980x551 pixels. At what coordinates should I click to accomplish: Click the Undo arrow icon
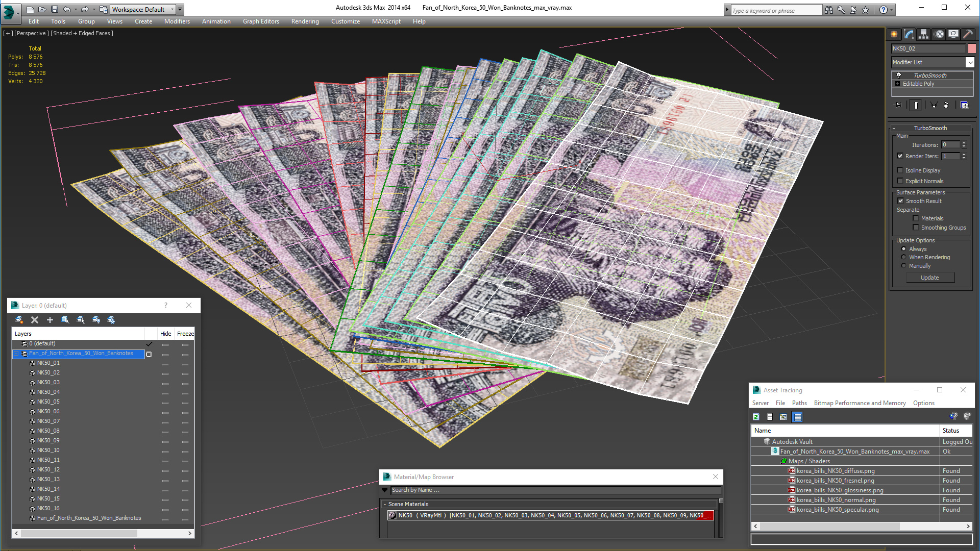[66, 9]
